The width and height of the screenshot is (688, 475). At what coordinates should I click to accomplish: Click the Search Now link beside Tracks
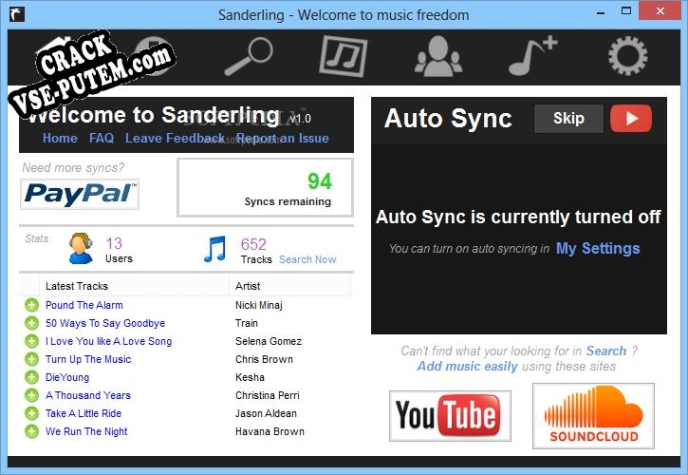click(x=308, y=259)
